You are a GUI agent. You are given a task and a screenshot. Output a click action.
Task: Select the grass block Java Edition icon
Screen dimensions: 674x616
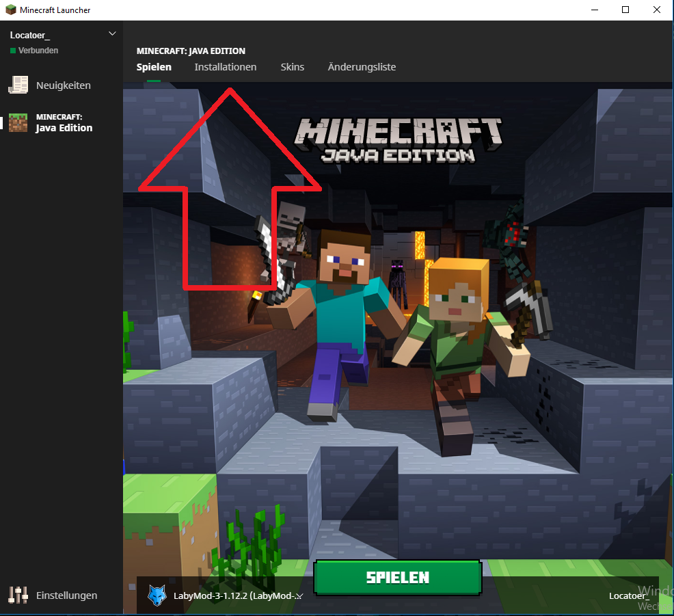click(18, 122)
